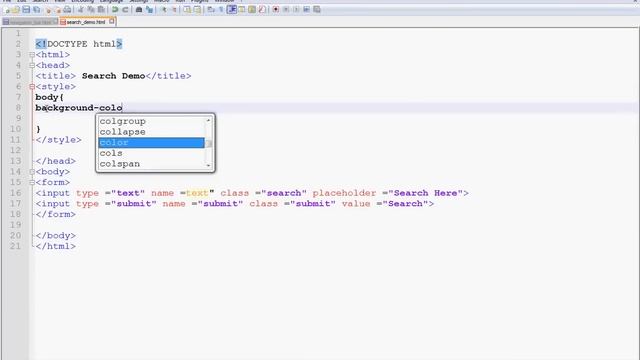Open Find using the binoculars icon
The width and height of the screenshot is (640, 360).
pos(139,9)
